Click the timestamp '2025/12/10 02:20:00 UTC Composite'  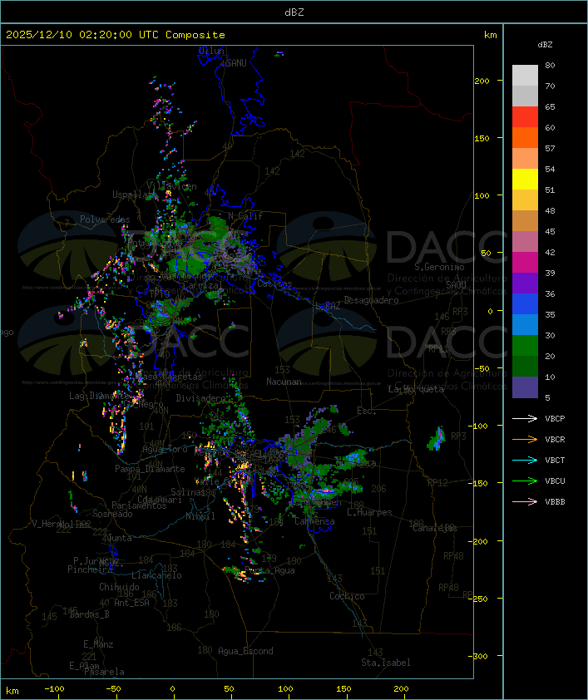(116, 35)
